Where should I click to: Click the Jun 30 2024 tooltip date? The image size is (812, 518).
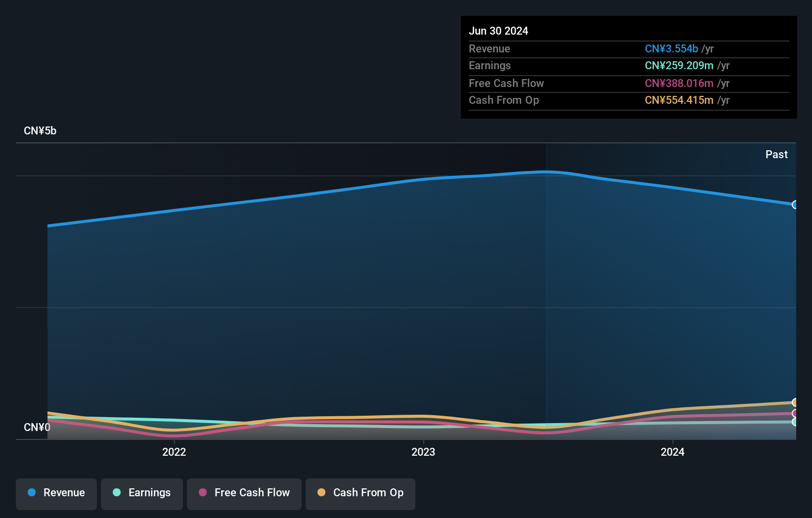(x=498, y=31)
